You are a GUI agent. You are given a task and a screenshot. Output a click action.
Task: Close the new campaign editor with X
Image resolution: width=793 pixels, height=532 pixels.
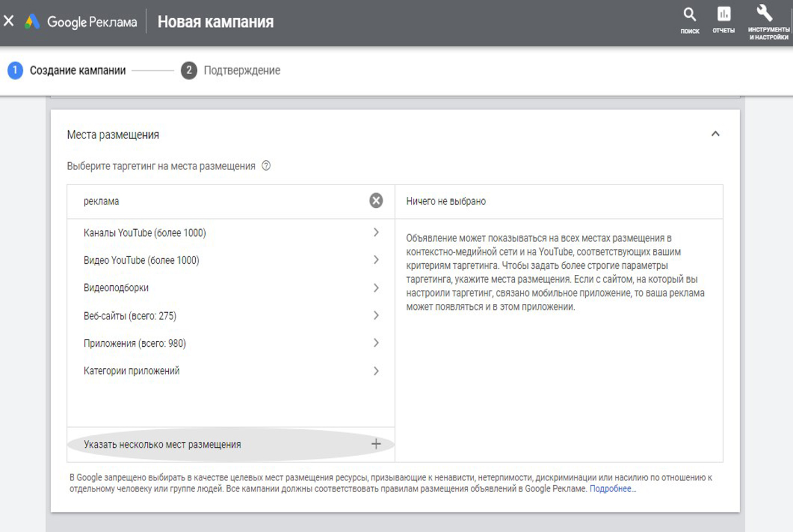(x=9, y=21)
